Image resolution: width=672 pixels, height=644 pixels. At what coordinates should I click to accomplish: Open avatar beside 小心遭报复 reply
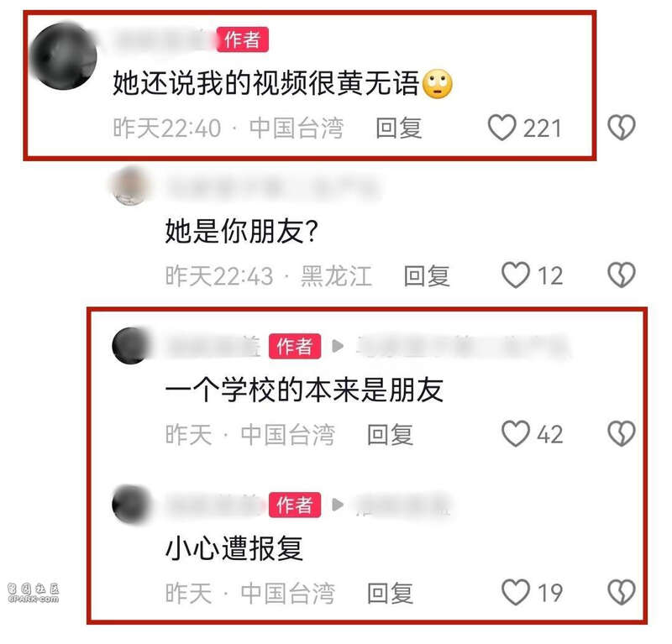[x=130, y=505]
